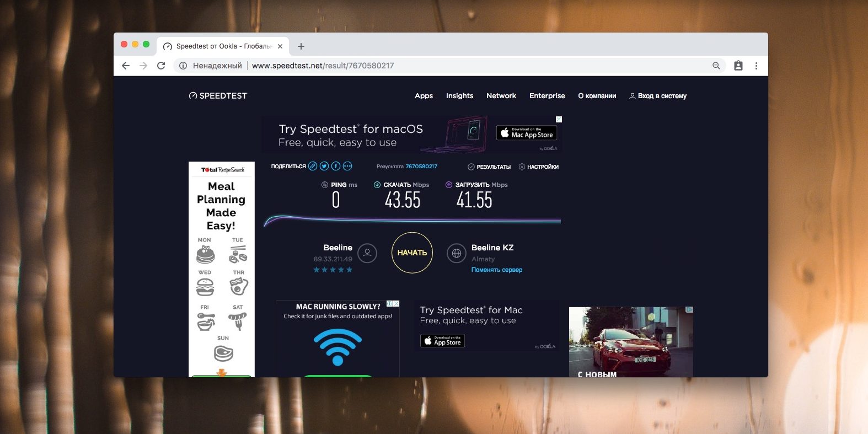The height and width of the screenshot is (434, 868).
Task: Open the browser profile icon
Action: [x=738, y=66]
